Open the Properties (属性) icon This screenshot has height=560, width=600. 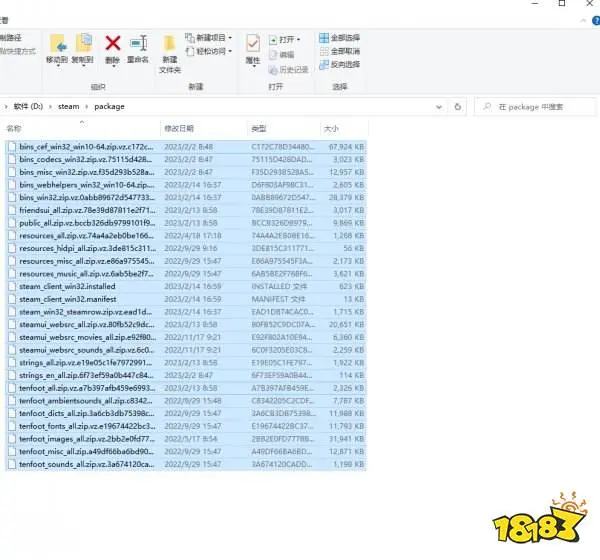[253, 47]
